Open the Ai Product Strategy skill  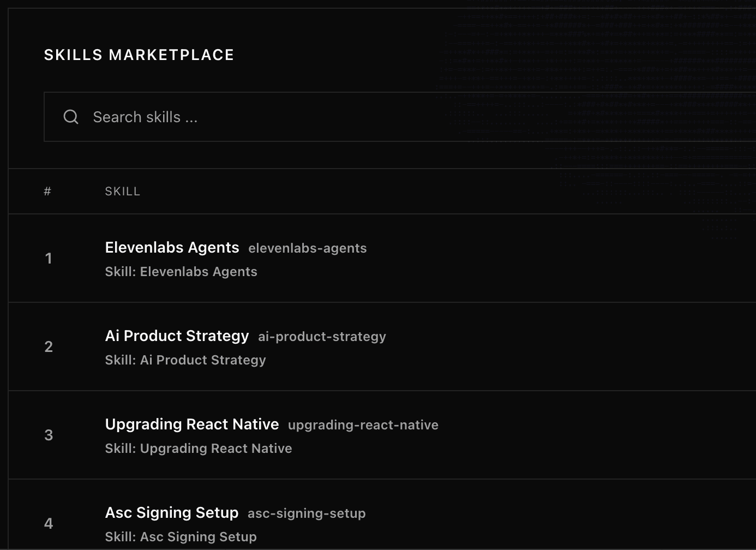[177, 336]
